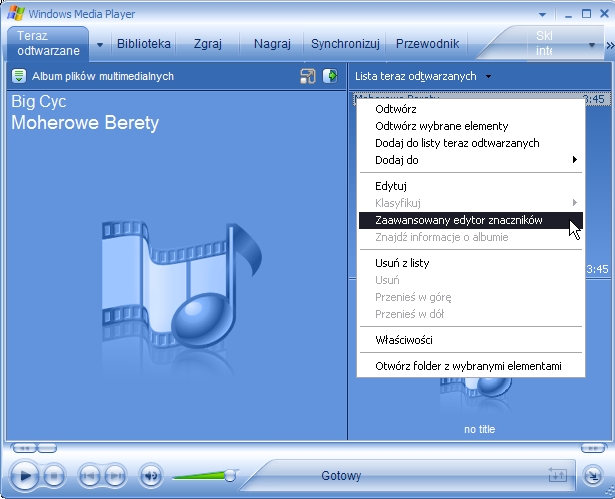Expand Lista teraz odtwarzanych dropdown
The width and height of the screenshot is (615, 499).
(488, 76)
